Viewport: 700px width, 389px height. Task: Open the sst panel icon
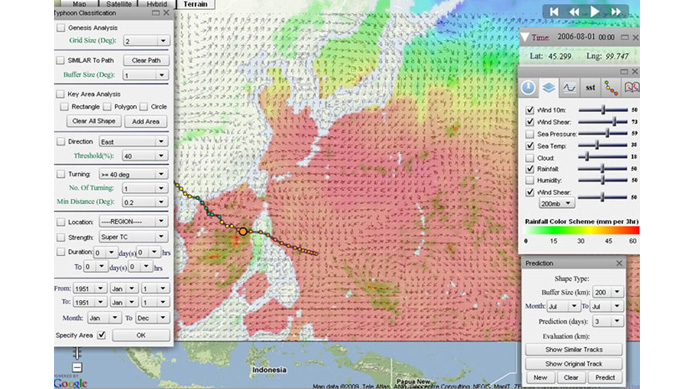point(590,88)
